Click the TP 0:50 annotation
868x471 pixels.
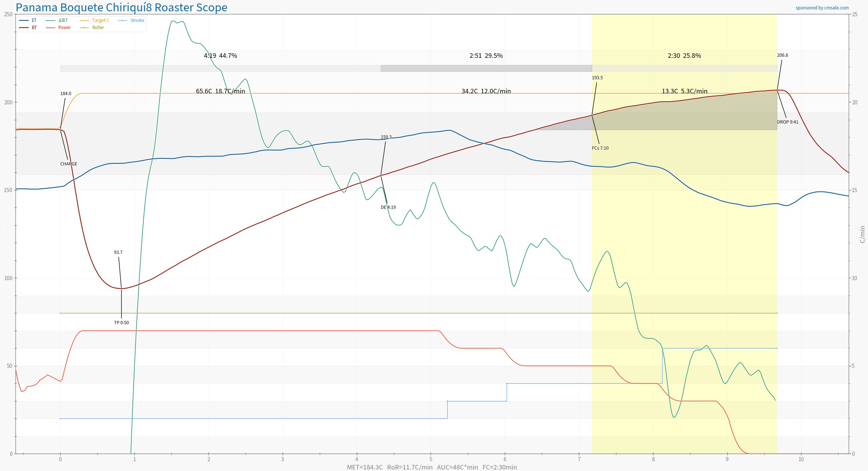point(121,323)
